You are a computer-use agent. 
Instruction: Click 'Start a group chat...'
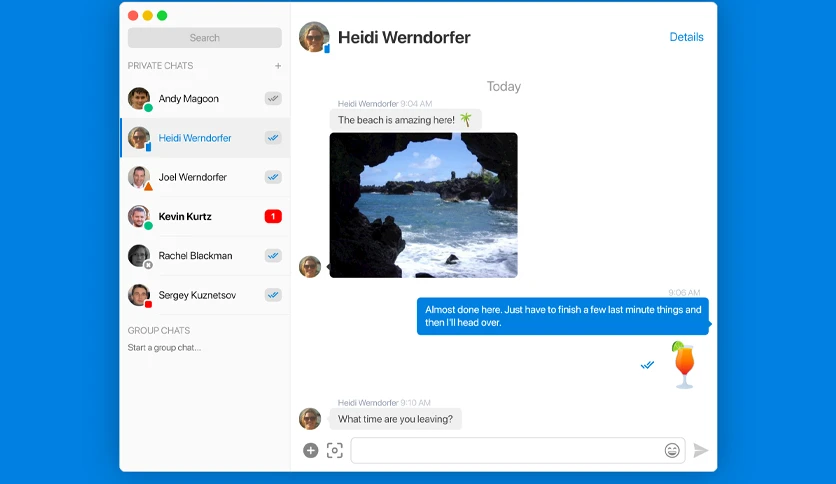click(x=164, y=348)
